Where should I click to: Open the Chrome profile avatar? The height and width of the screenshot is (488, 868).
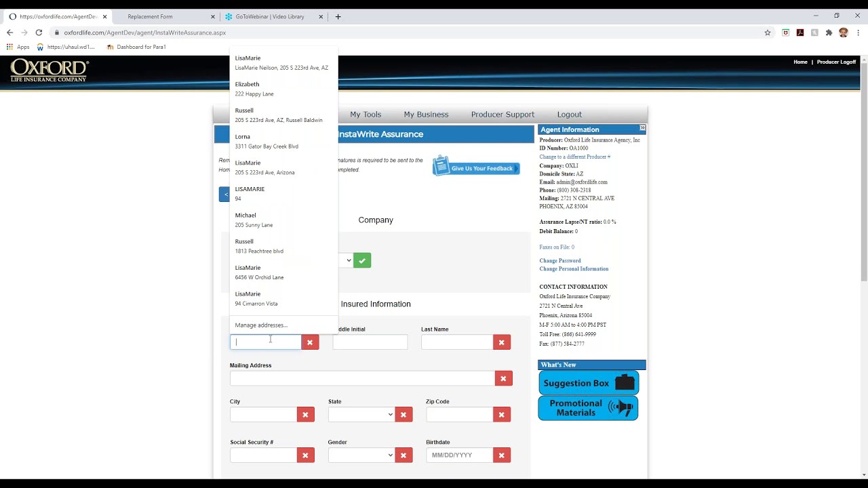(844, 33)
